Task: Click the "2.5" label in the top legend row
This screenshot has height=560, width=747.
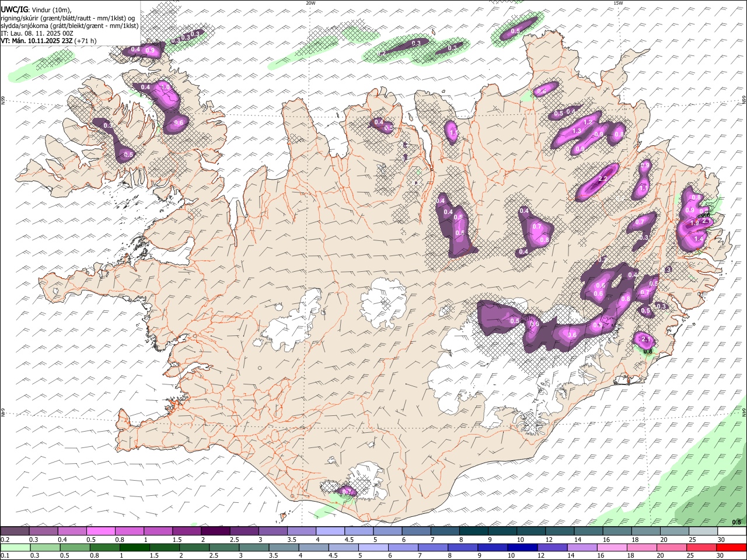Action: pos(234,540)
